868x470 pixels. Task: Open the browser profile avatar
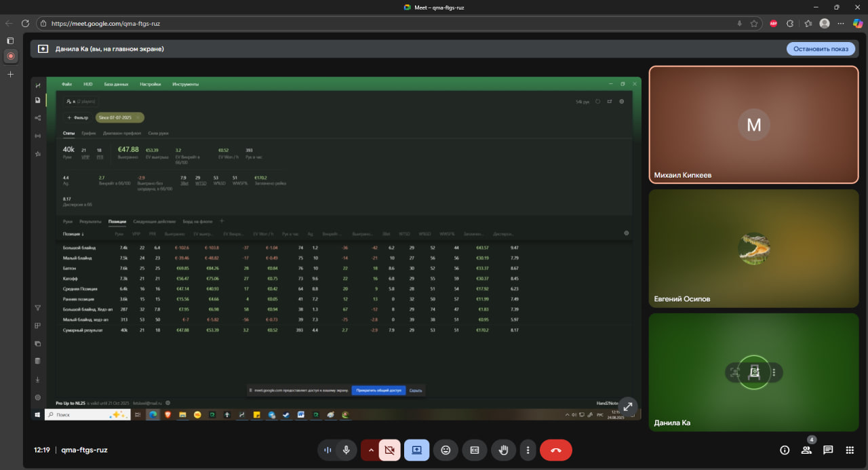(825, 23)
